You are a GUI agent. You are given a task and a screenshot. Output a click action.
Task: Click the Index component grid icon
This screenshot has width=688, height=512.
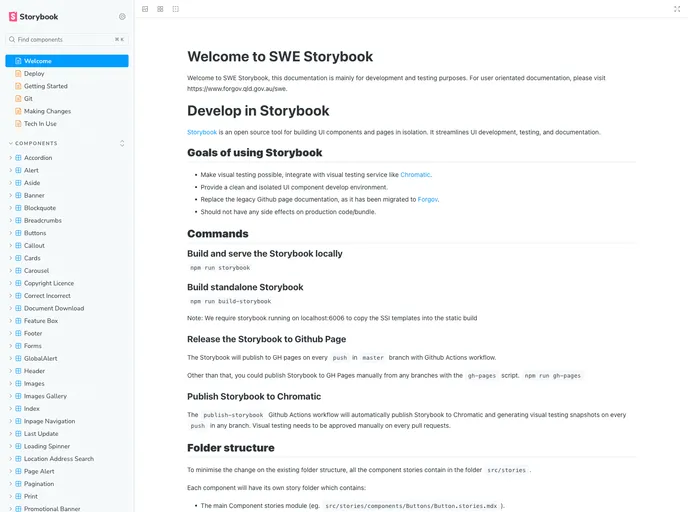tap(18, 408)
